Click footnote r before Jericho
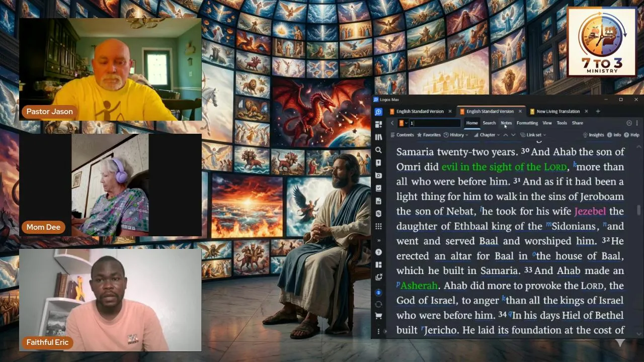 tap(423, 329)
